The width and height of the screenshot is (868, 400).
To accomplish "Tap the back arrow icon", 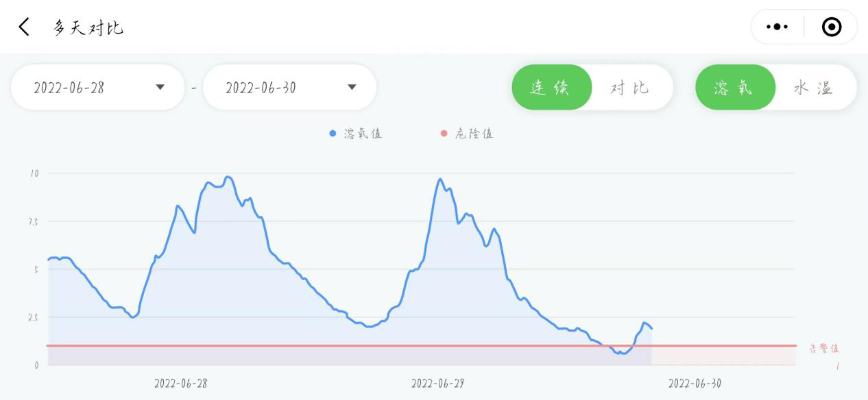I will pyautogui.click(x=25, y=27).
